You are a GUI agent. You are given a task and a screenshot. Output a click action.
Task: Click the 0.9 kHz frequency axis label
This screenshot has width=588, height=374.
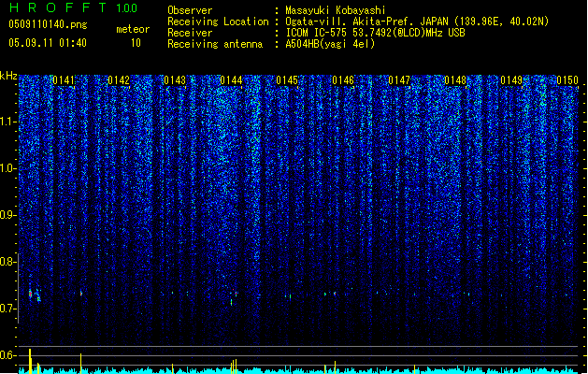[8, 214]
